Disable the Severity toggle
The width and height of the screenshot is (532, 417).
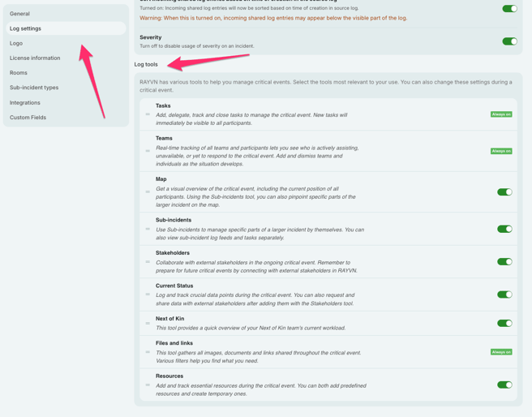pyautogui.click(x=508, y=41)
